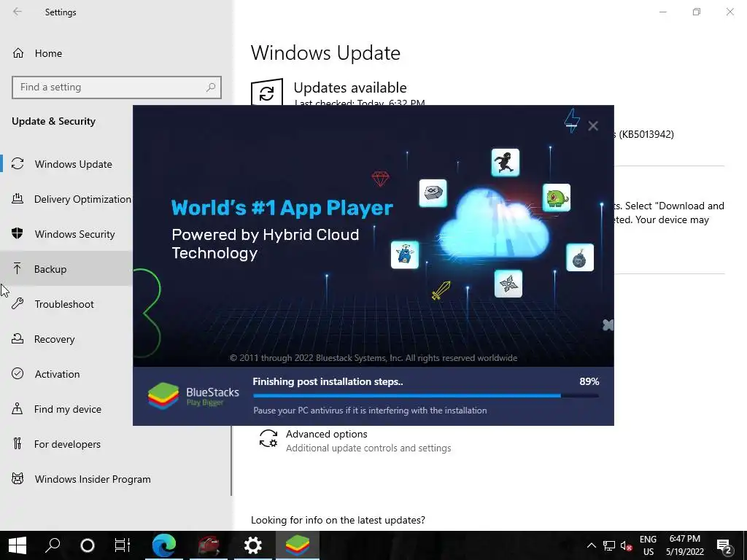Click the Backup upload arrow icon
The height and width of the screenshot is (560, 747).
point(18,268)
